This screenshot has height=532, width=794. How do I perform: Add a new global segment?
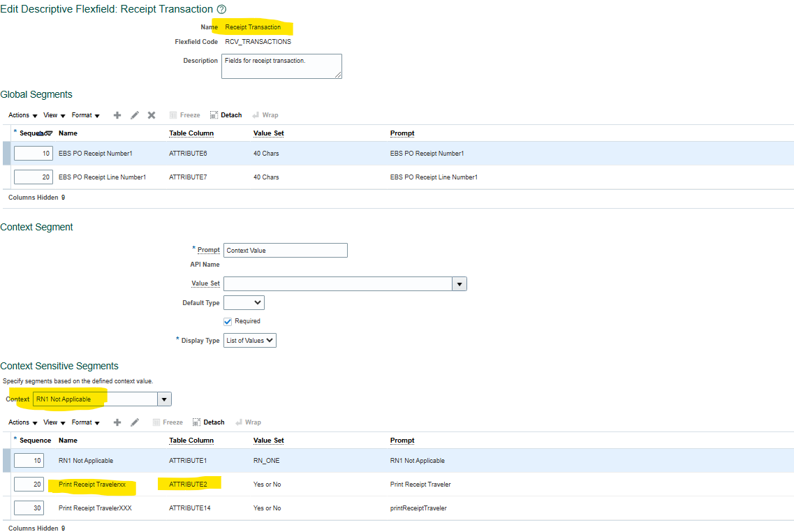click(x=117, y=115)
